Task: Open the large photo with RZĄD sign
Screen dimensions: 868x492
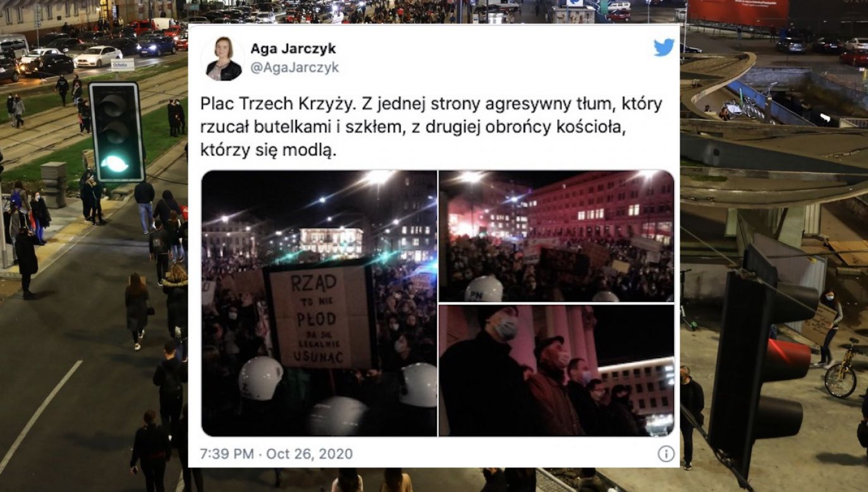Action: 319,303
